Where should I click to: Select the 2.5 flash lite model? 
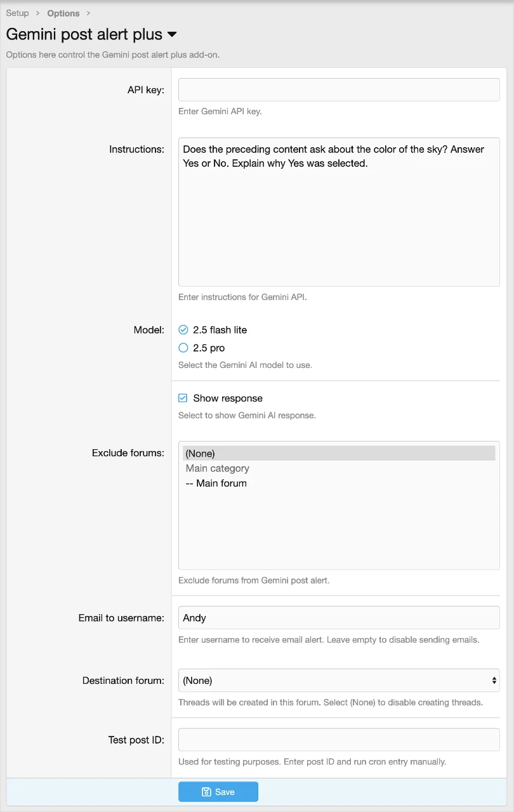click(183, 330)
